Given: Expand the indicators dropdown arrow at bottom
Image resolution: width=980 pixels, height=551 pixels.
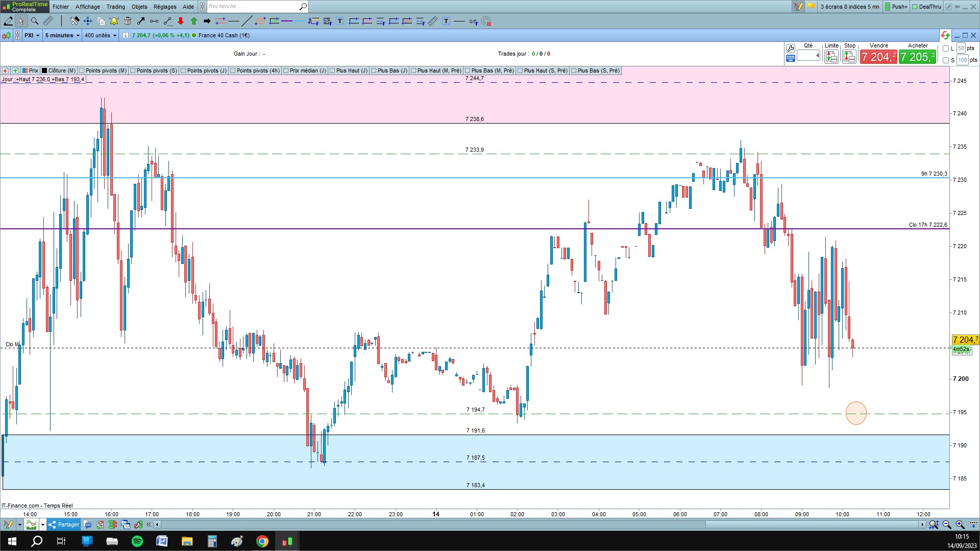Looking at the screenshot, I should 43,524.
